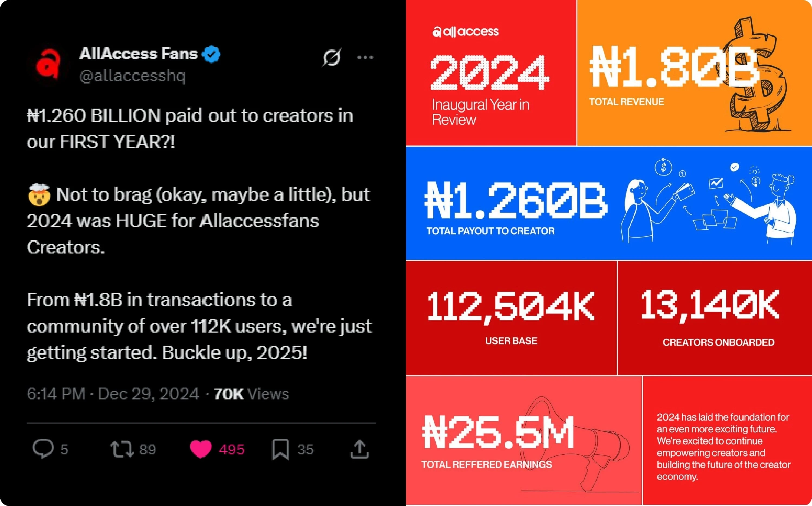Open the three-dots more options menu
This screenshot has width=812, height=506.
tap(365, 58)
